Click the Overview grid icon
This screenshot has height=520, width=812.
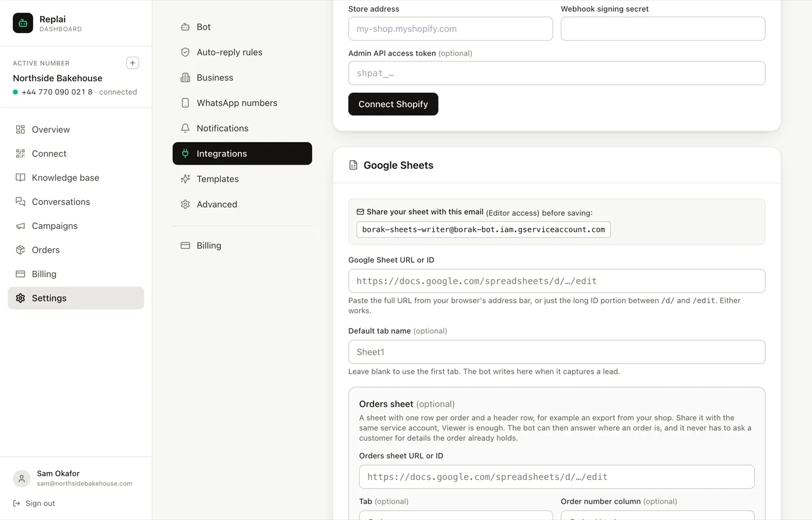pos(20,129)
